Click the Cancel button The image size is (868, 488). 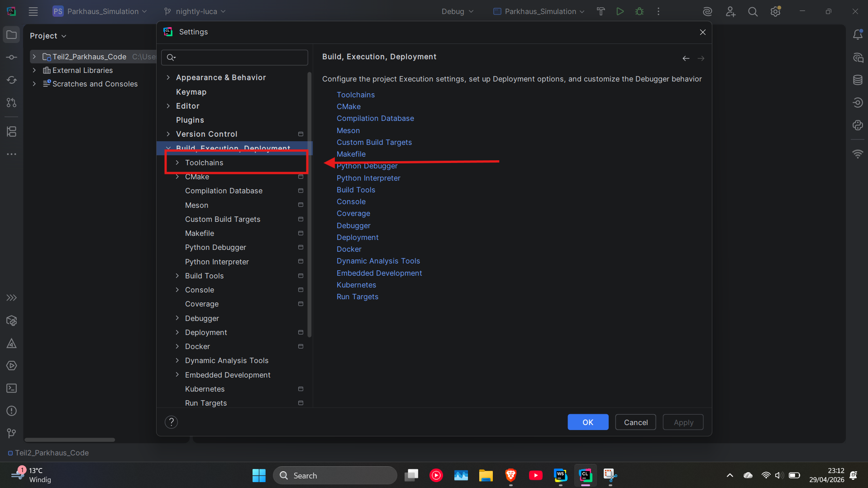tap(636, 422)
